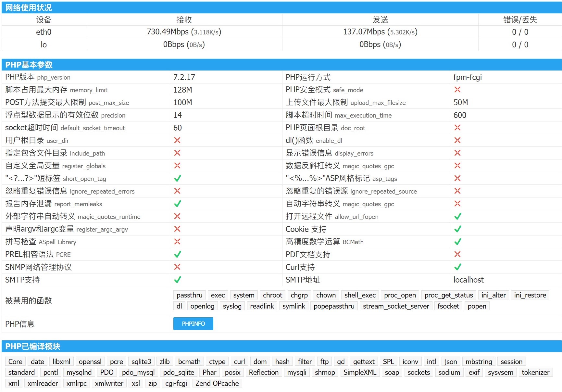Viewport: 562px width, 392px height.
Task: Click the eth0 device row label
Action: click(x=44, y=32)
